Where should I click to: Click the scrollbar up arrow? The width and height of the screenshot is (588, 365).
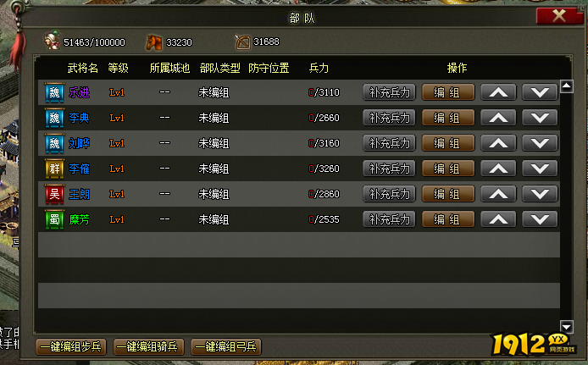click(566, 86)
